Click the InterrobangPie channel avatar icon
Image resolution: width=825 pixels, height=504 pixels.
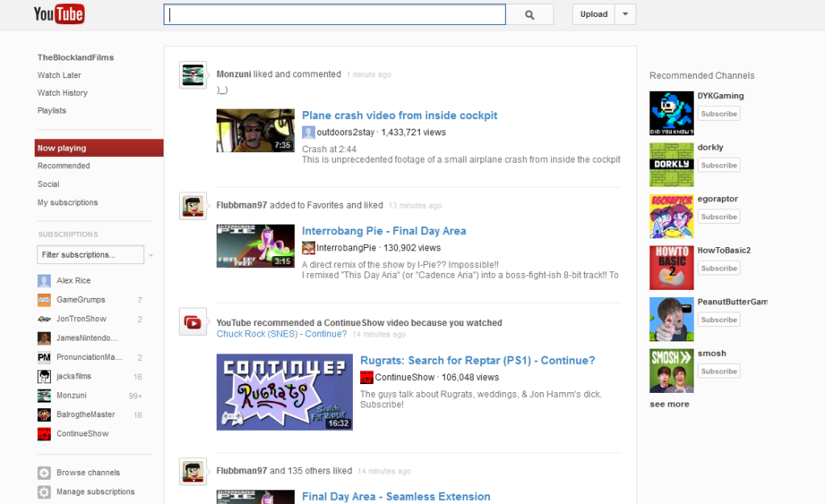pyautogui.click(x=309, y=247)
